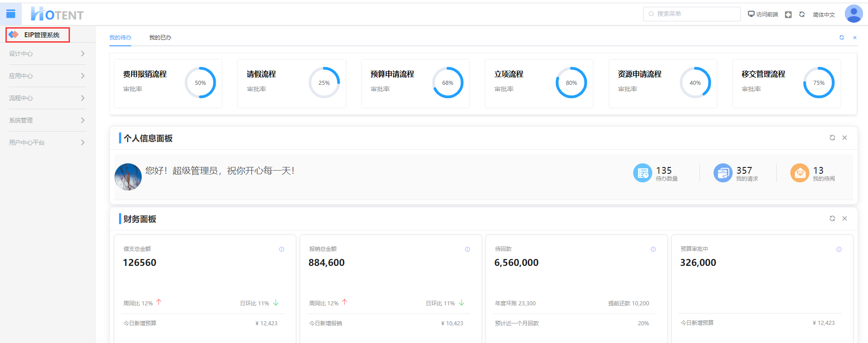
Task: Expand the 设计中心 sidebar menu
Action: [47, 54]
